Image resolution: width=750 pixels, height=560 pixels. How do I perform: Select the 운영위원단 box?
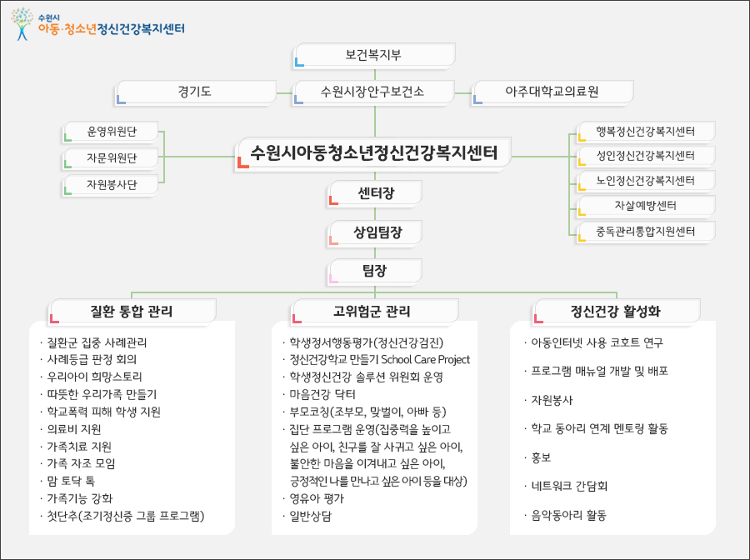111,132
